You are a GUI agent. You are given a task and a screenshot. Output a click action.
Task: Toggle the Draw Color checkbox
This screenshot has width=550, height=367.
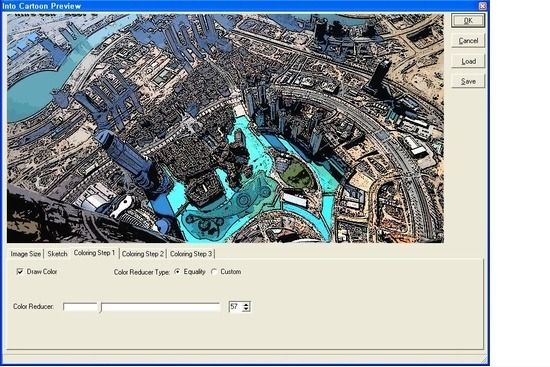click(x=20, y=272)
